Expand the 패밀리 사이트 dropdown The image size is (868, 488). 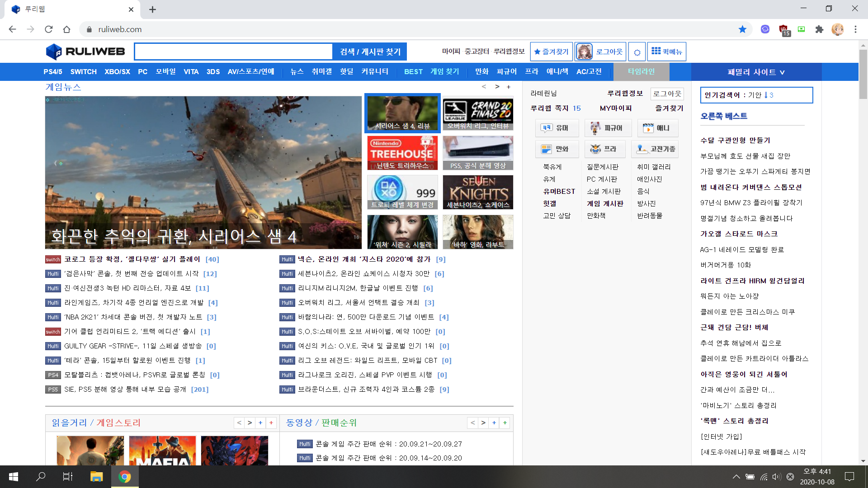pos(756,72)
